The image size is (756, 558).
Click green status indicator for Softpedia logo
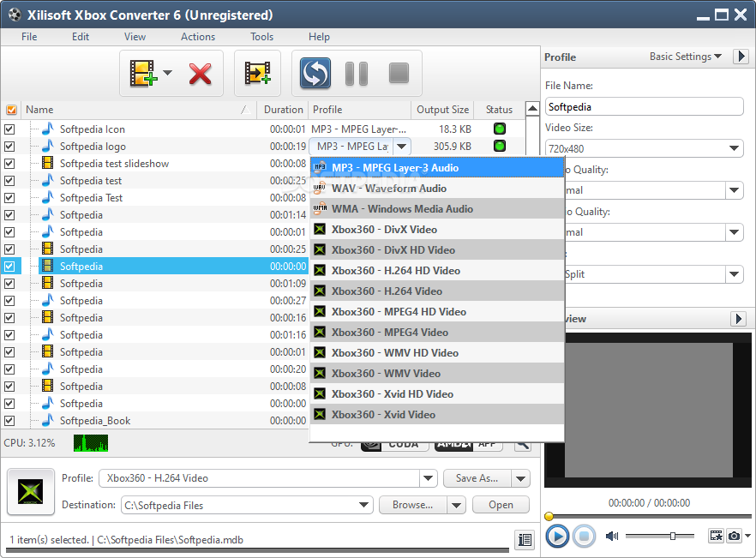pos(500,146)
